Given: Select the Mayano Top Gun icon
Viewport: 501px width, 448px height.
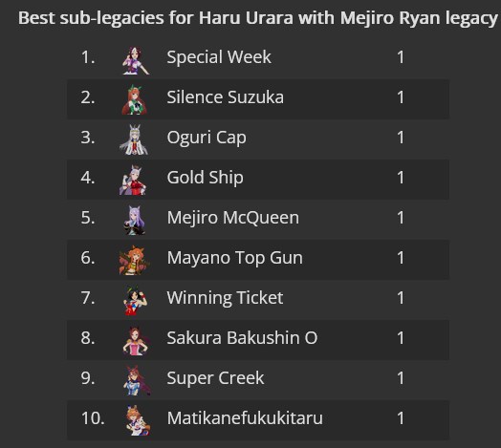Looking at the screenshot, I should click(134, 260).
